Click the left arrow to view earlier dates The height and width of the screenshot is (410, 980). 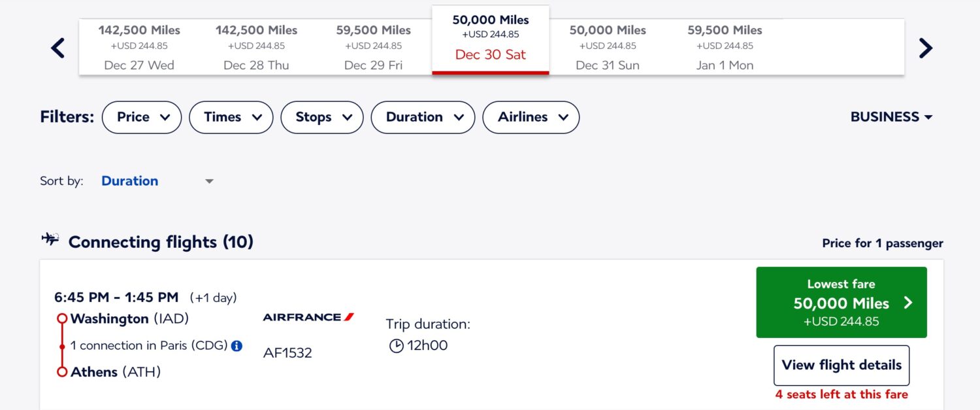pyautogui.click(x=57, y=48)
